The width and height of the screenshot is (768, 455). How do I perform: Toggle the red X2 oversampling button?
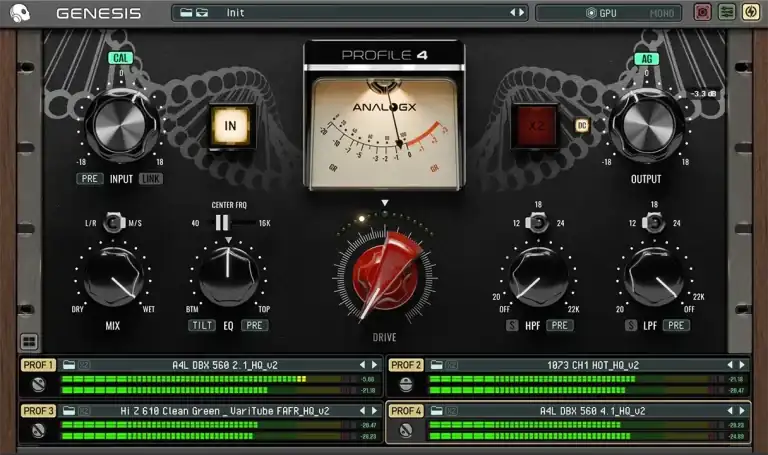536,126
